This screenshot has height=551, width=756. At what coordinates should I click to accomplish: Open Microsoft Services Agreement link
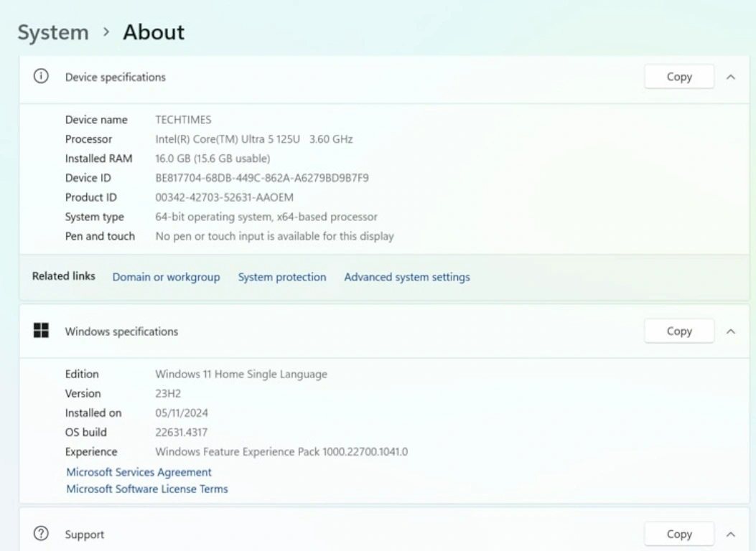coord(139,472)
